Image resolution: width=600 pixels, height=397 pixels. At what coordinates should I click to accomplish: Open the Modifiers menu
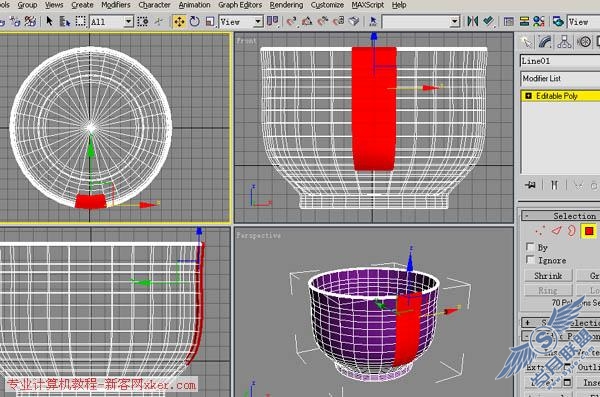point(116,5)
